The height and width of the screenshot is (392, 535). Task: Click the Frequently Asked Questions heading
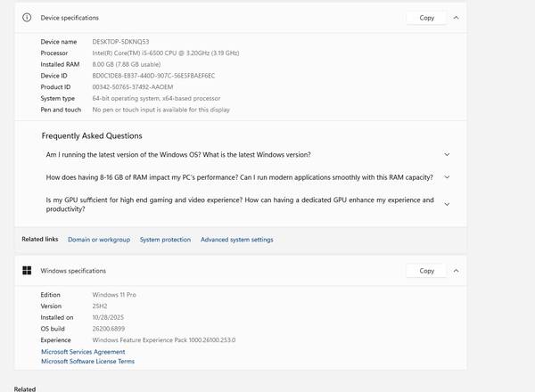pyautogui.click(x=92, y=136)
